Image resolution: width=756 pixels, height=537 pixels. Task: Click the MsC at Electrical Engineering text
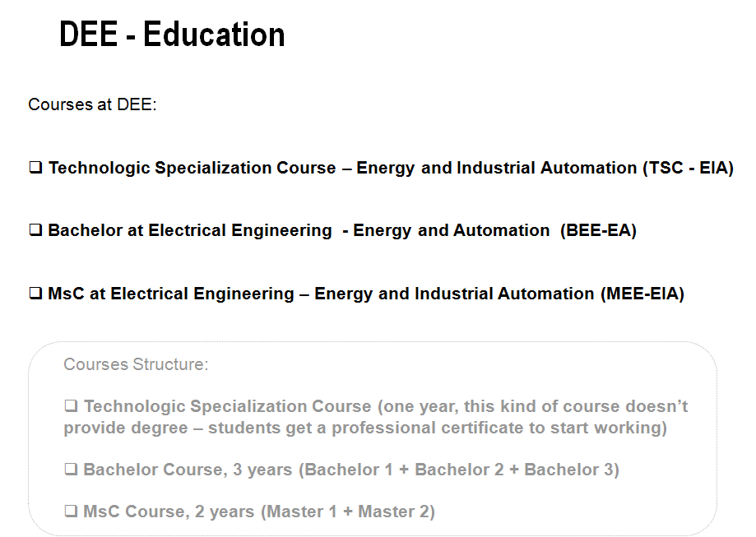click(x=171, y=294)
